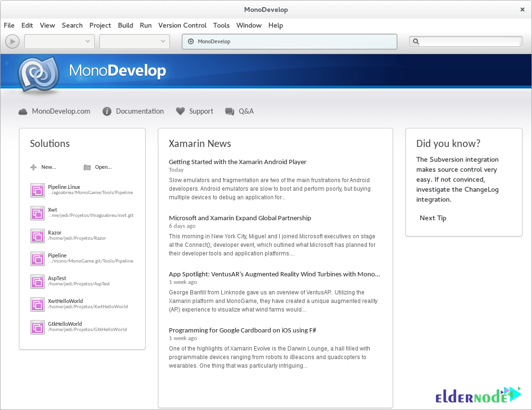Screen dimensions: 532x410
Task: Click the Xwt solution icon
Action: (37, 213)
